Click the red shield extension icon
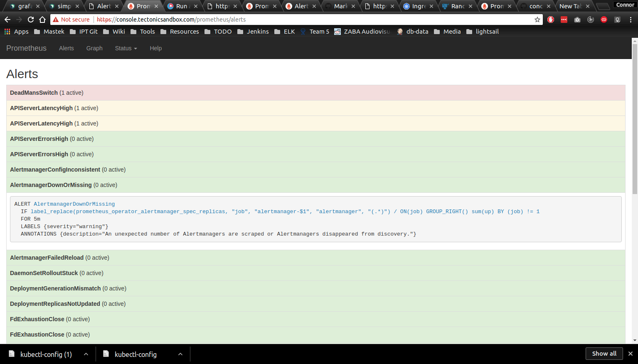Image resolution: width=638 pixels, height=364 pixels. 551,20
